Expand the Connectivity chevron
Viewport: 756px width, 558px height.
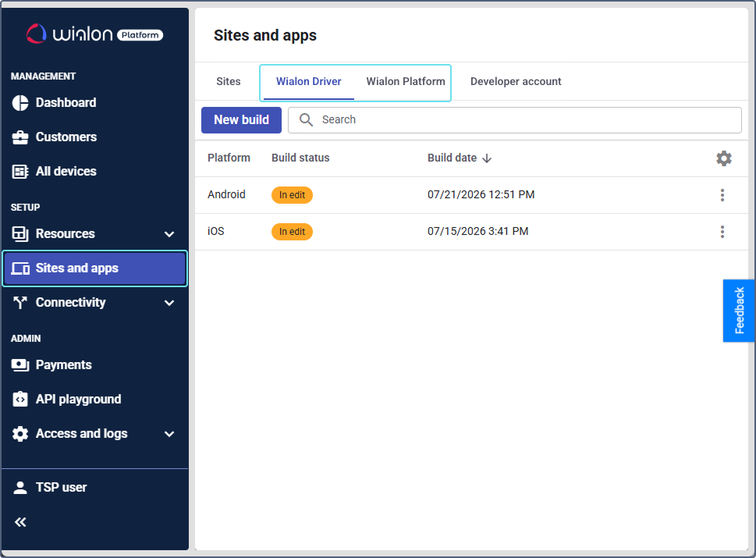(x=169, y=303)
